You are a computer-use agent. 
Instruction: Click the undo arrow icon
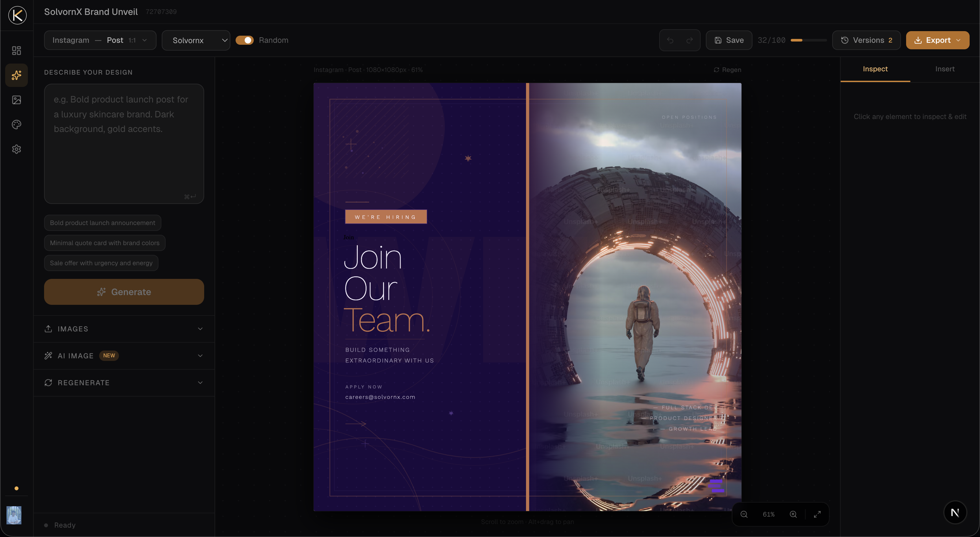point(670,40)
